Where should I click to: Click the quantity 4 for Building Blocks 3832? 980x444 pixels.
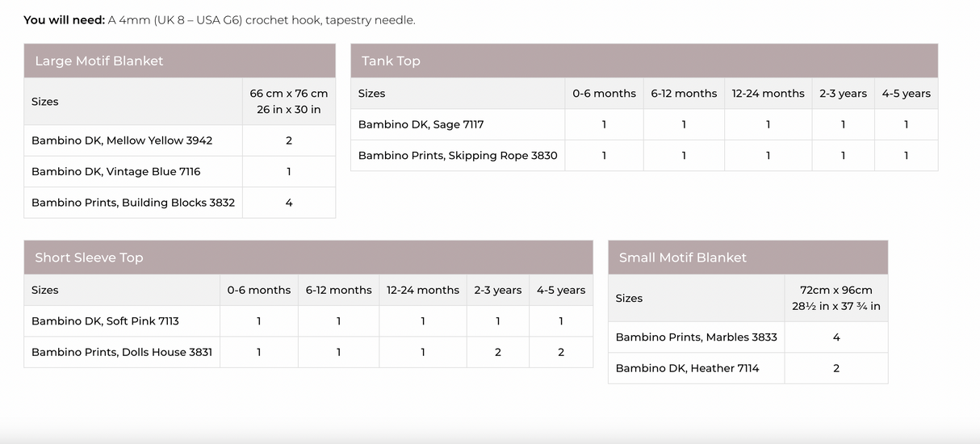coord(289,203)
